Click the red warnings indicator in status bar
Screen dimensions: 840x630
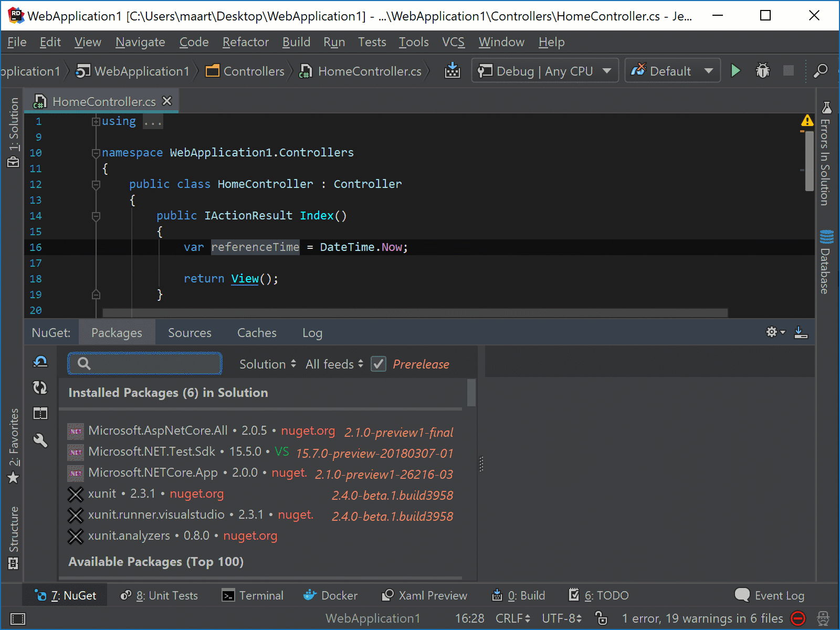[798, 618]
